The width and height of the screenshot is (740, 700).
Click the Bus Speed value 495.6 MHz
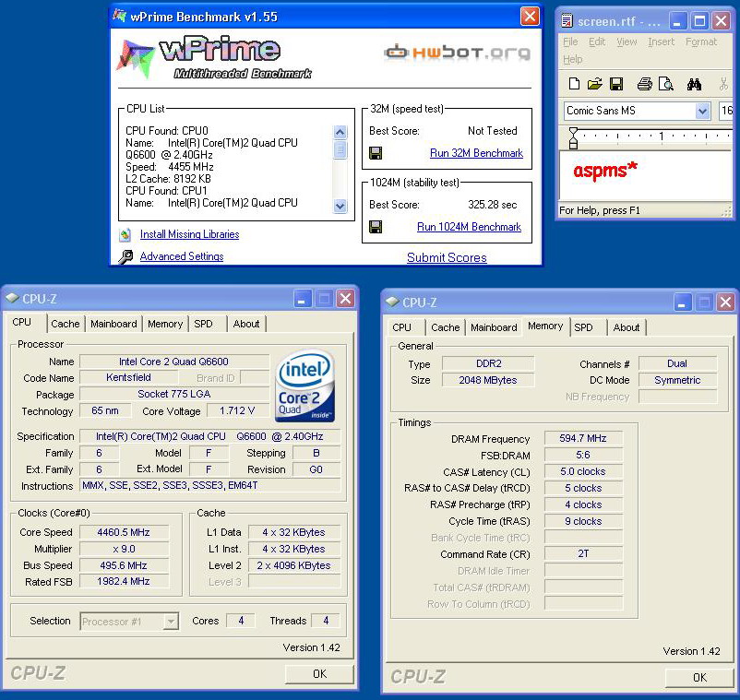124,565
